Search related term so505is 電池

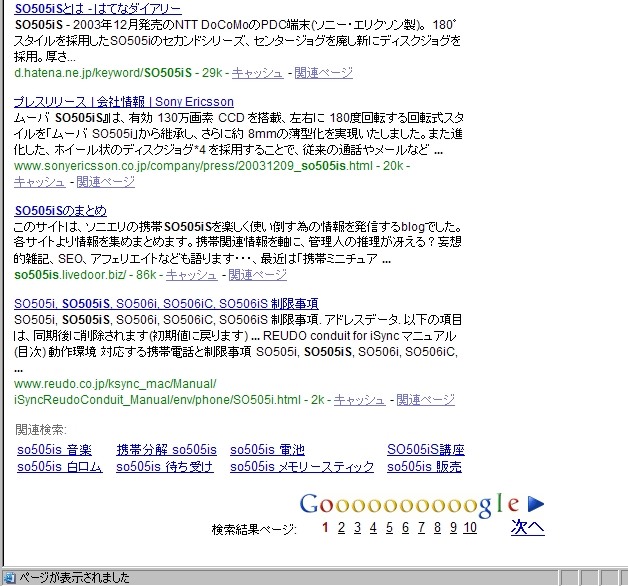[267, 450]
